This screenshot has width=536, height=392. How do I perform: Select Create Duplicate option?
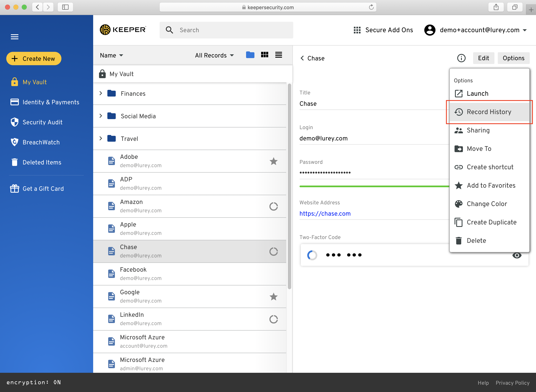489,222
